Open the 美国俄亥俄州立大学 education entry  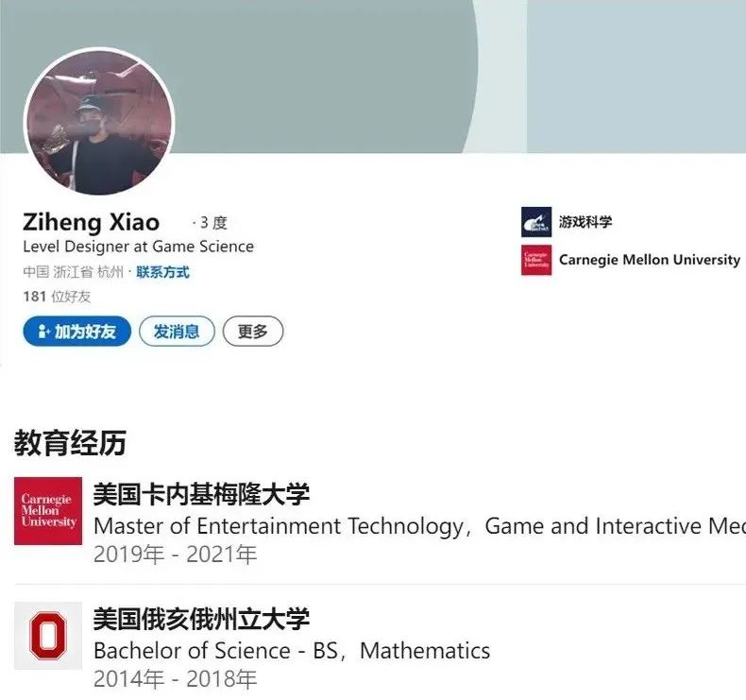(x=201, y=618)
